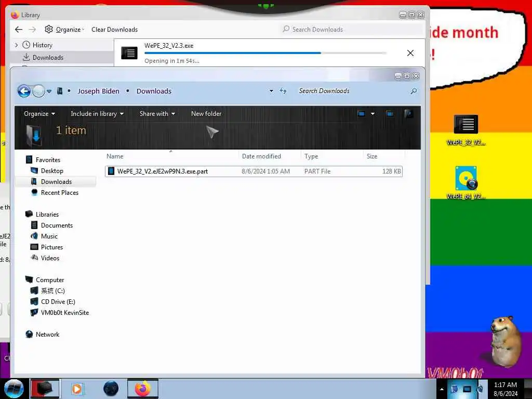This screenshot has height=399, width=532.
Task: Click the media player taskbar icon
Action: 77,389
